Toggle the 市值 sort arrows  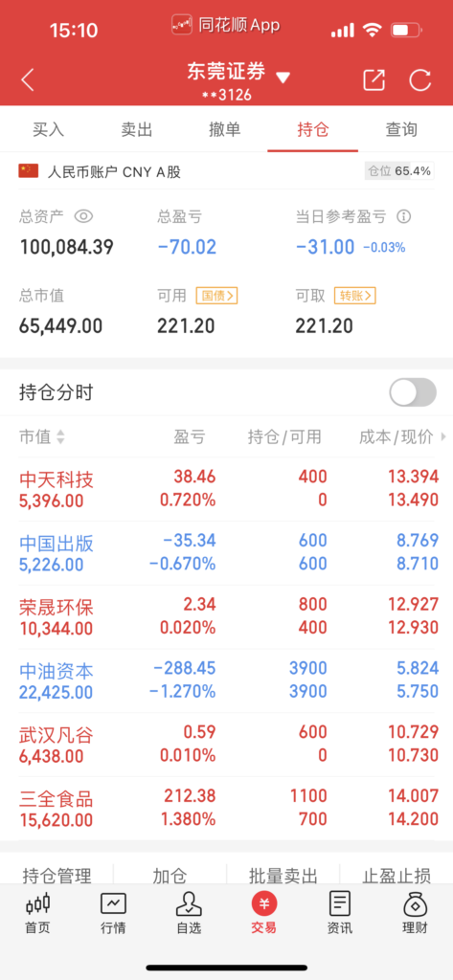tap(60, 436)
